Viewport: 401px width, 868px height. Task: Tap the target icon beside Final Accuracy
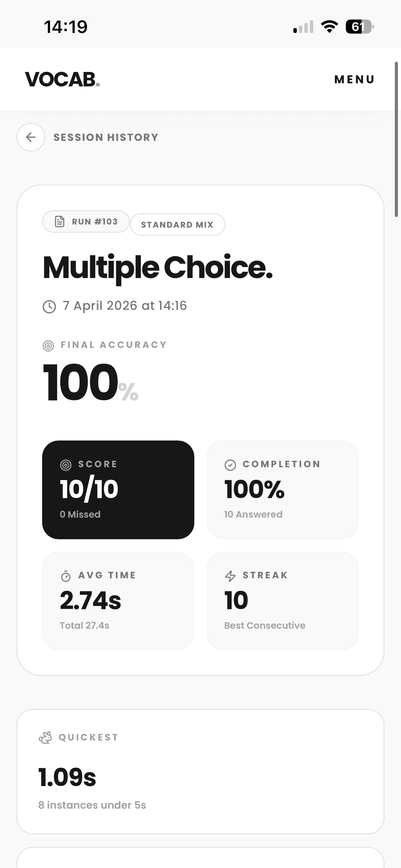[48, 346]
